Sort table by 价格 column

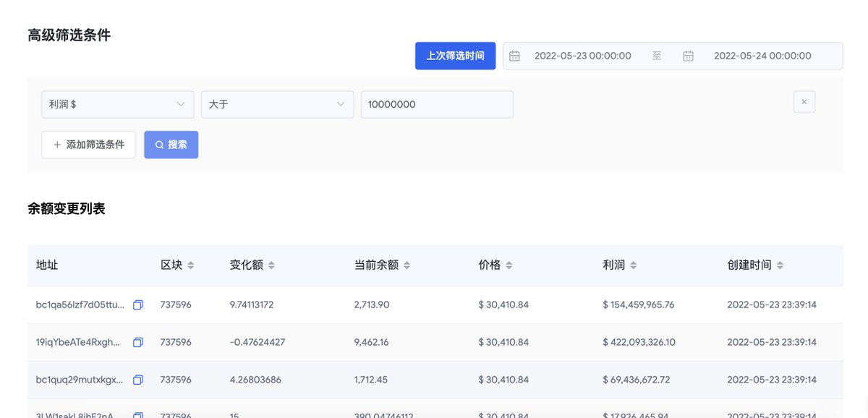509,265
